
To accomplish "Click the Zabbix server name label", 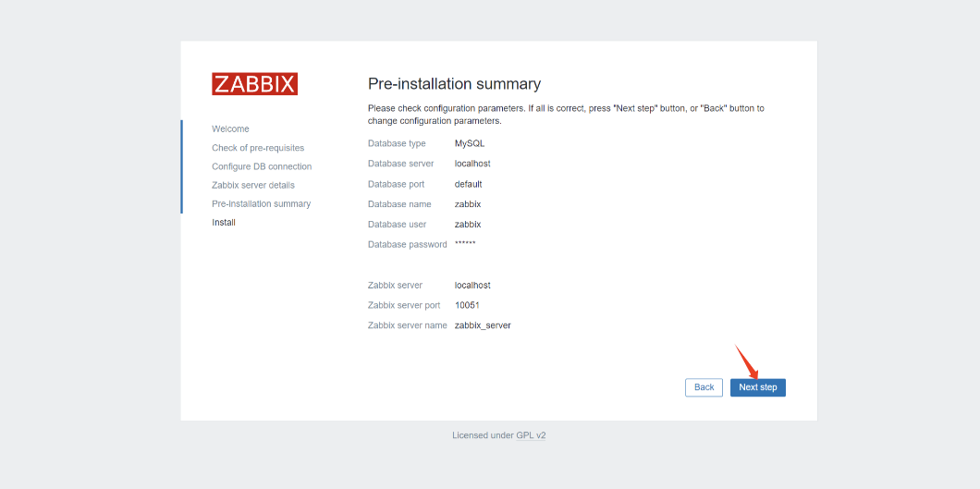I will point(408,325).
